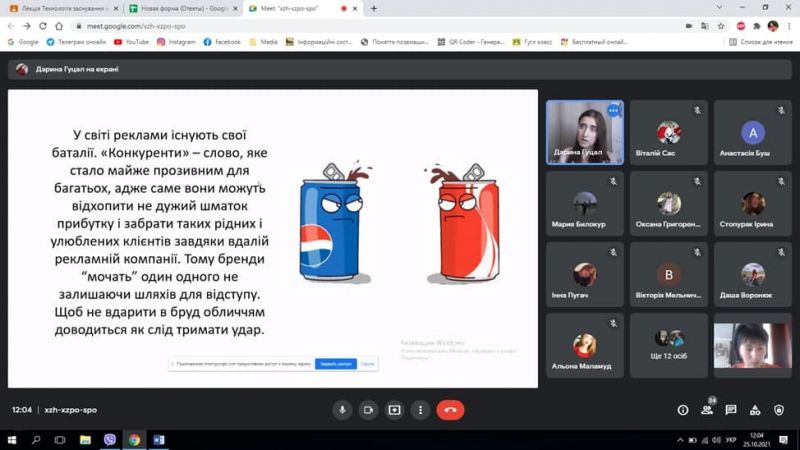Open the reading list button
The height and width of the screenshot is (450, 800).
pos(761,42)
